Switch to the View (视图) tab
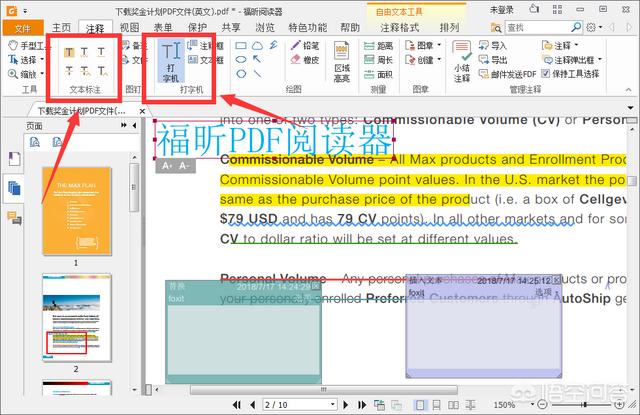This screenshot has width=640, height=415. click(130, 28)
